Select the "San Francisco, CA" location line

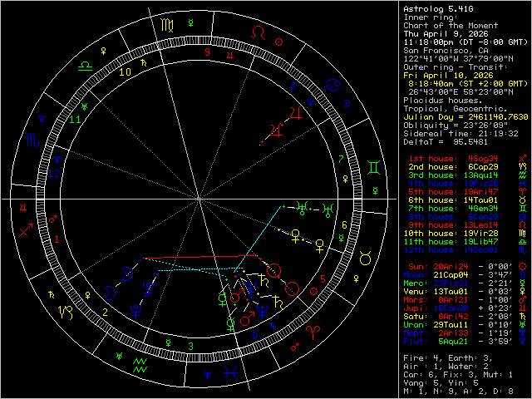[441, 50]
